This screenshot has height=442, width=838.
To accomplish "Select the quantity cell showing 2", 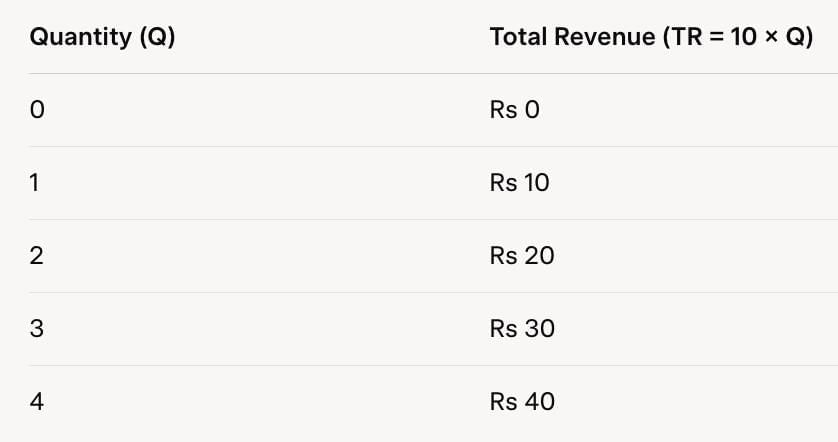I will 37,256.
